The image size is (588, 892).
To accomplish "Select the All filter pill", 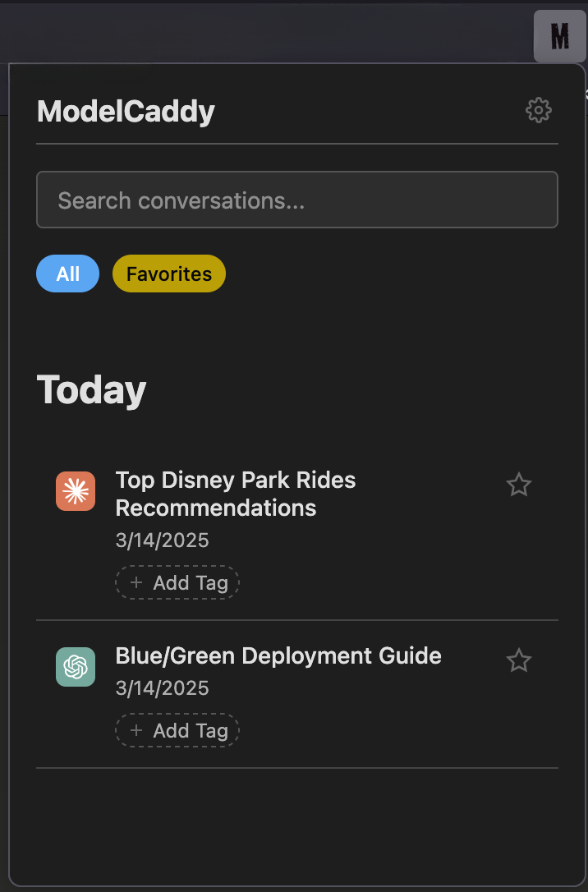I will click(x=67, y=274).
